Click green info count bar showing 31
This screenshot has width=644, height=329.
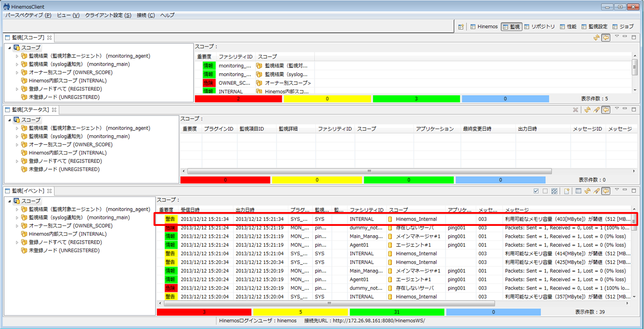click(397, 312)
